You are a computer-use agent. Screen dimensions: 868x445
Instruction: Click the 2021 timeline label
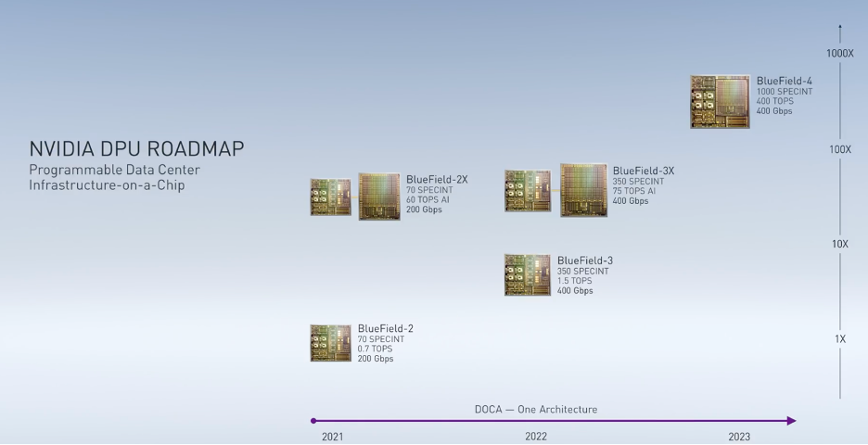pyautogui.click(x=332, y=438)
